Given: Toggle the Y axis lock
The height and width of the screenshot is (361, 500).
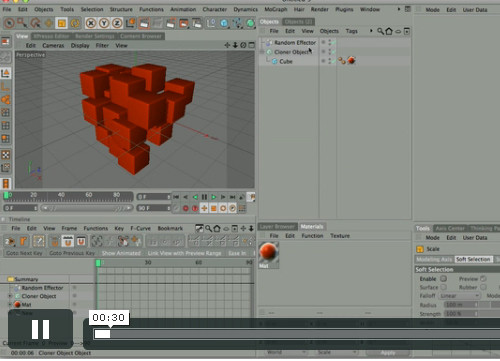Looking at the screenshot, I should pos(104,23).
